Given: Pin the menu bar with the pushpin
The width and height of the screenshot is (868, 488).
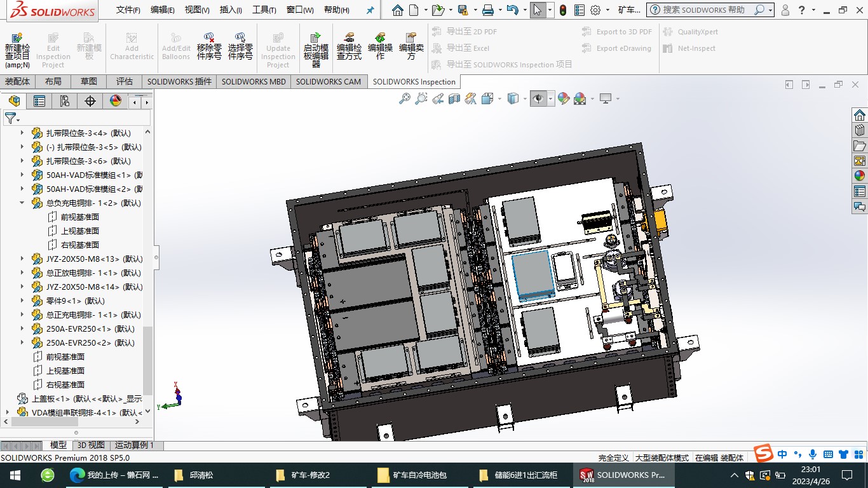Looking at the screenshot, I should pyautogui.click(x=370, y=10).
